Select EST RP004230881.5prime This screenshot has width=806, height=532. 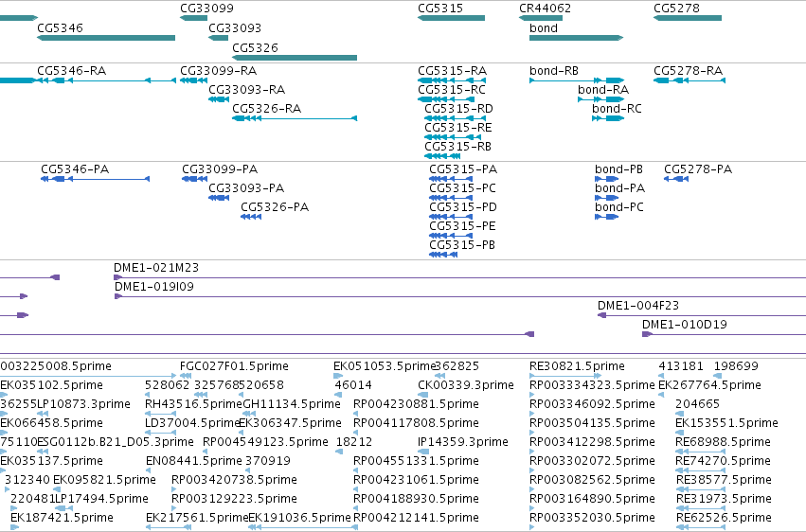[x=416, y=404]
